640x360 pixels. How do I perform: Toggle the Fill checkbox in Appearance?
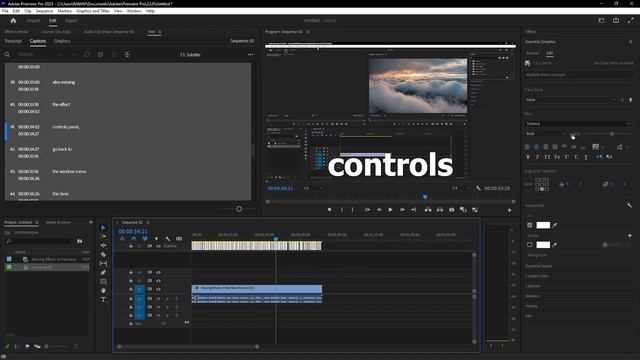pos(529,225)
